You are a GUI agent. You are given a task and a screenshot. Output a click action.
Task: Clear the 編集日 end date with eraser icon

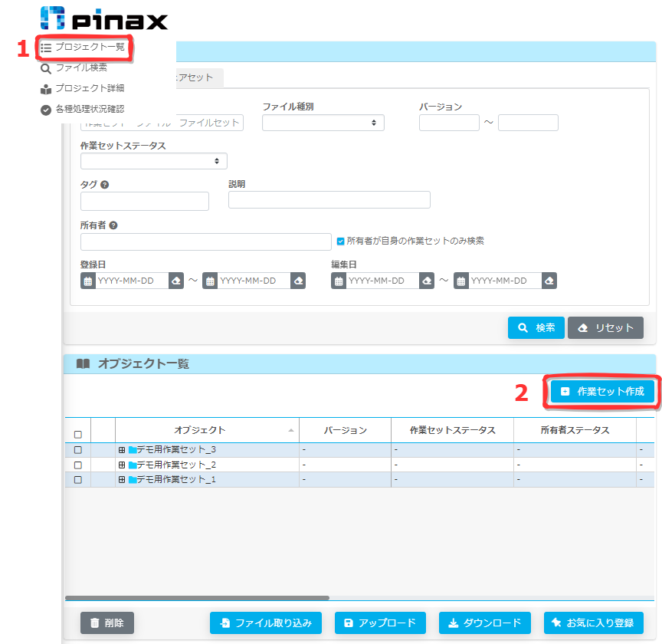coord(549,281)
